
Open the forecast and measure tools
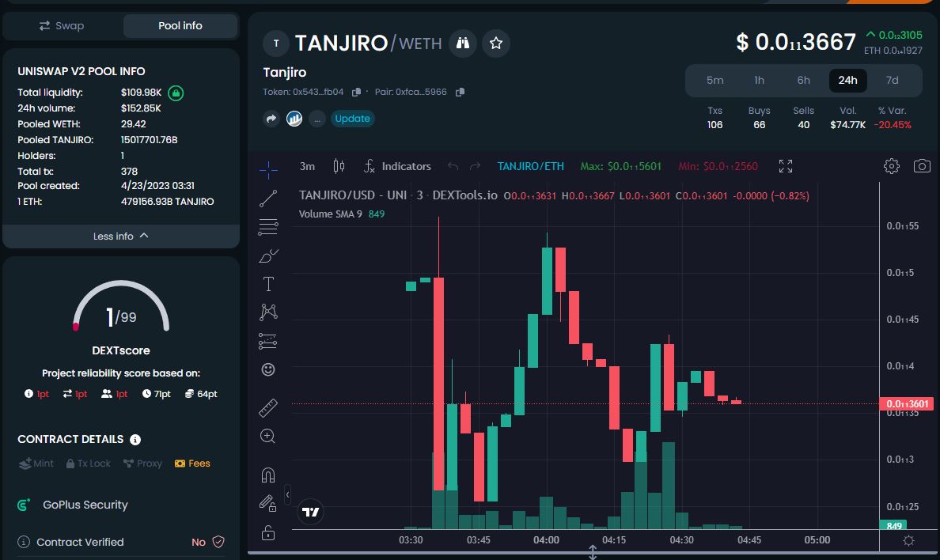pyautogui.click(x=268, y=341)
